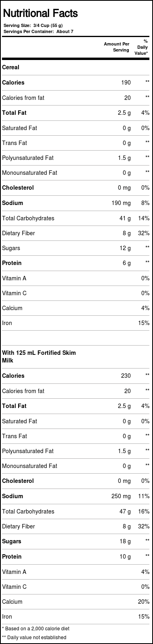
Task: Click the Calcium 4% row
Action: pos(76,308)
